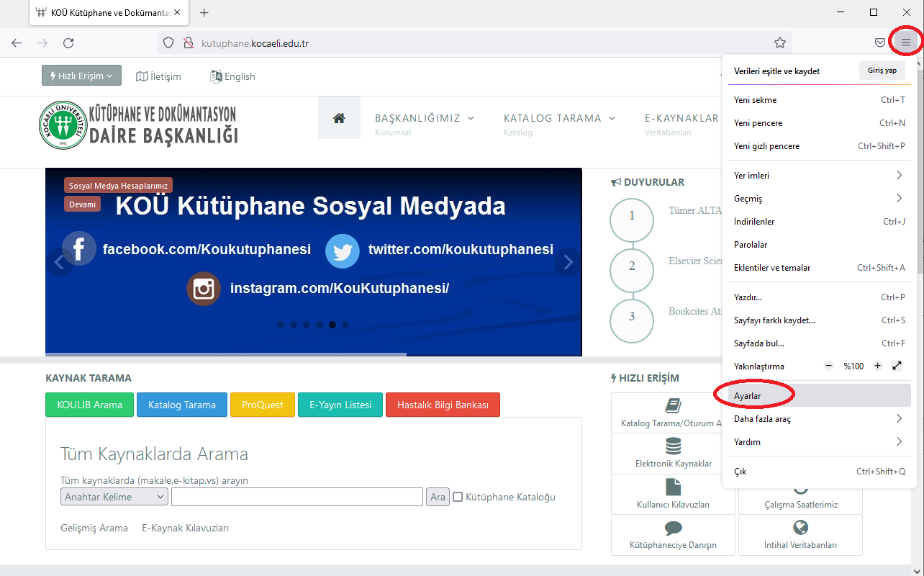This screenshot has width=924, height=576.
Task: Select İndirilenler menu item
Action: click(x=819, y=222)
